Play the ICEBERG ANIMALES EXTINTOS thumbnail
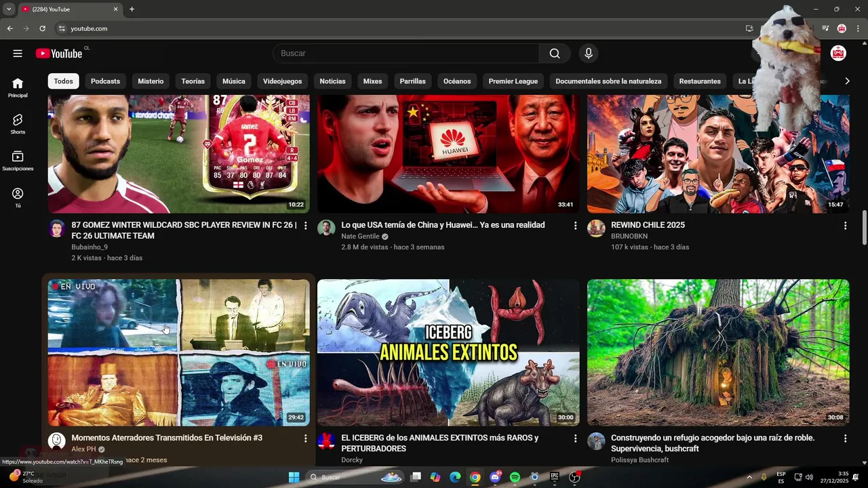This screenshot has width=868, height=488. [448, 352]
